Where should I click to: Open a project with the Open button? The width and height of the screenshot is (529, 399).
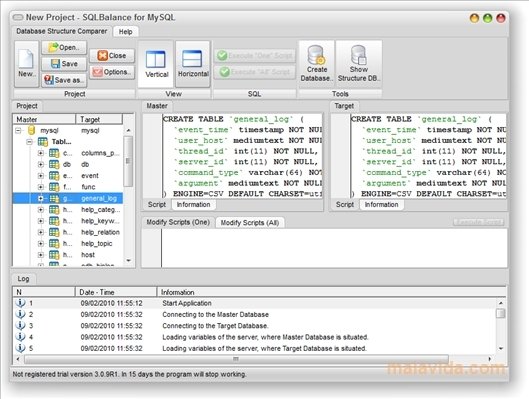pos(64,48)
